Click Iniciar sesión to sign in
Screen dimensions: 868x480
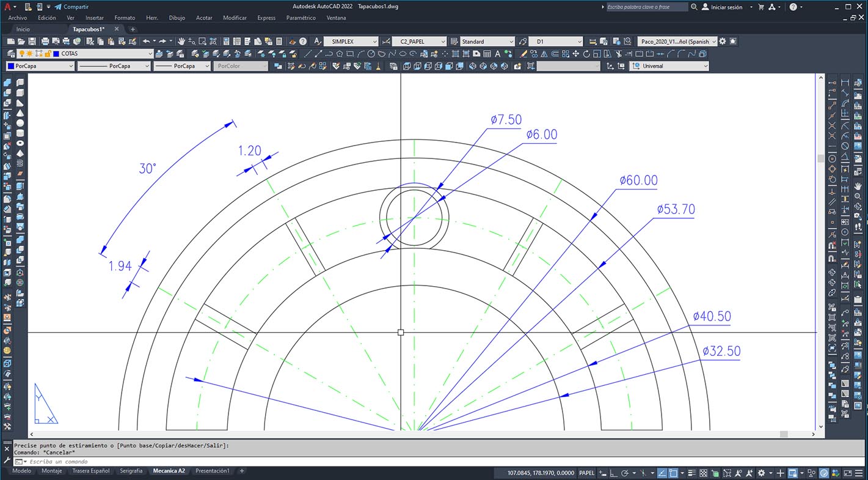point(722,7)
